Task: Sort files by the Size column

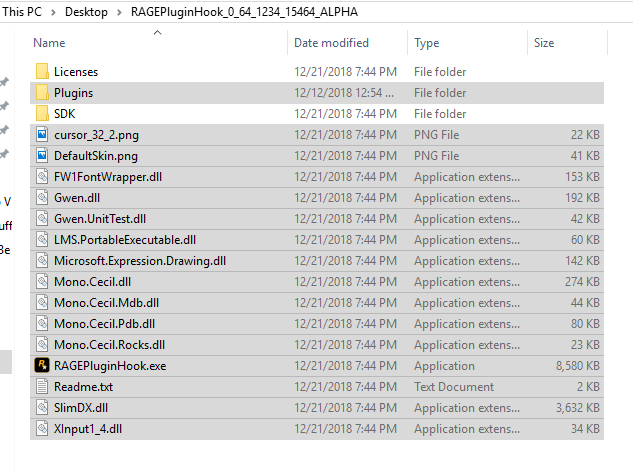Action: pos(544,43)
